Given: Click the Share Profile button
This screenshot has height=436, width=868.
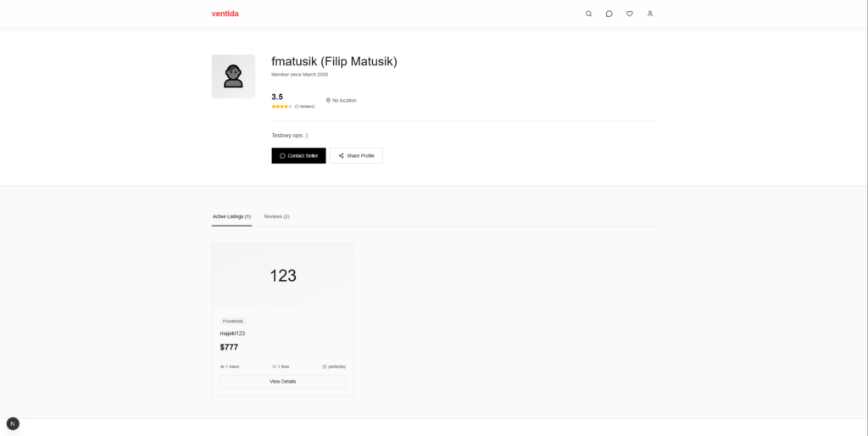Looking at the screenshot, I should 356,155.
